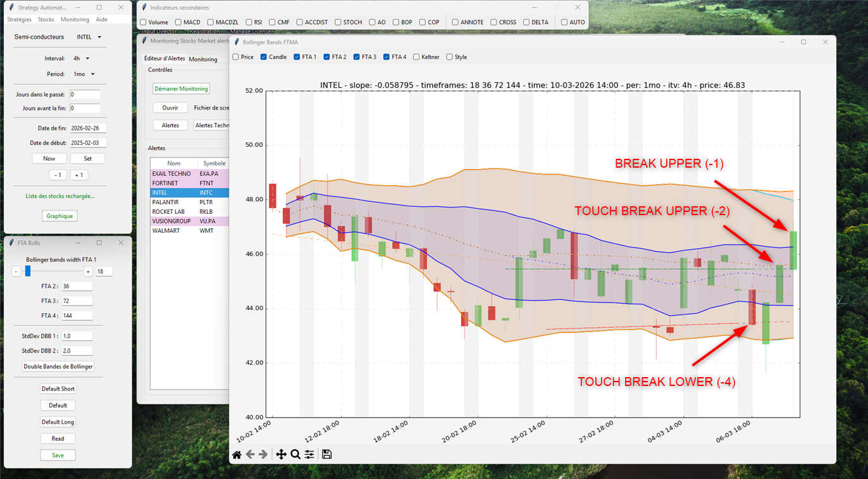The height and width of the screenshot is (479, 868).
Task: Expand the Interval 4h dropdown
Action: pos(82,58)
